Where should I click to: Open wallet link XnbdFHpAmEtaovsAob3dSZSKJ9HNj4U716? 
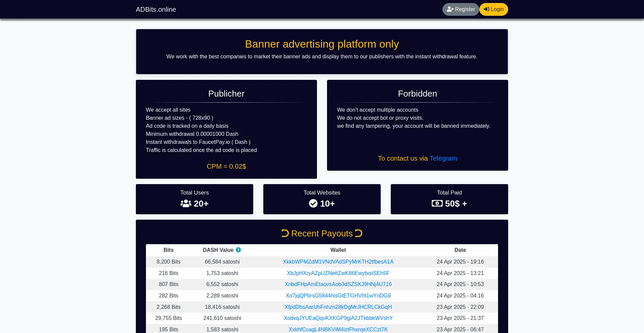pyautogui.click(x=338, y=284)
